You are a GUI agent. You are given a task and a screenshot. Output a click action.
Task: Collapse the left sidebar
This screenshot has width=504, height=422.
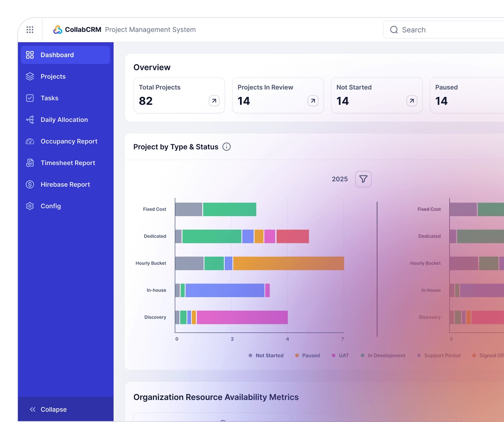point(48,409)
